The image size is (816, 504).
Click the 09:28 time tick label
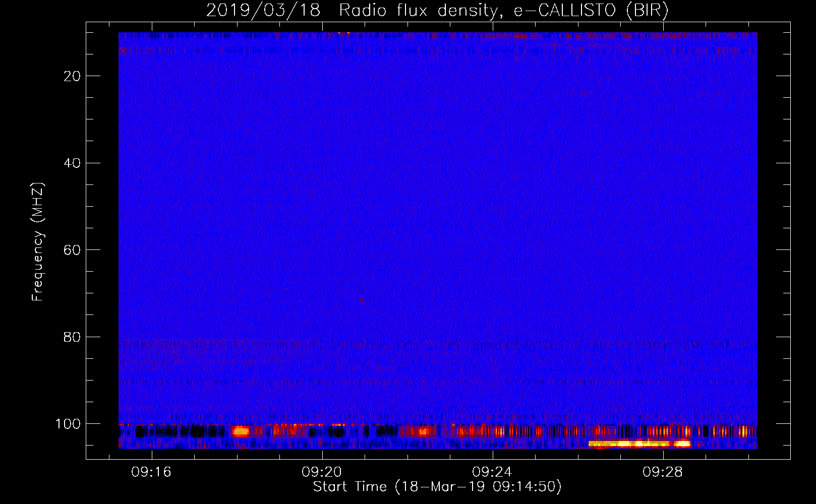click(x=662, y=472)
